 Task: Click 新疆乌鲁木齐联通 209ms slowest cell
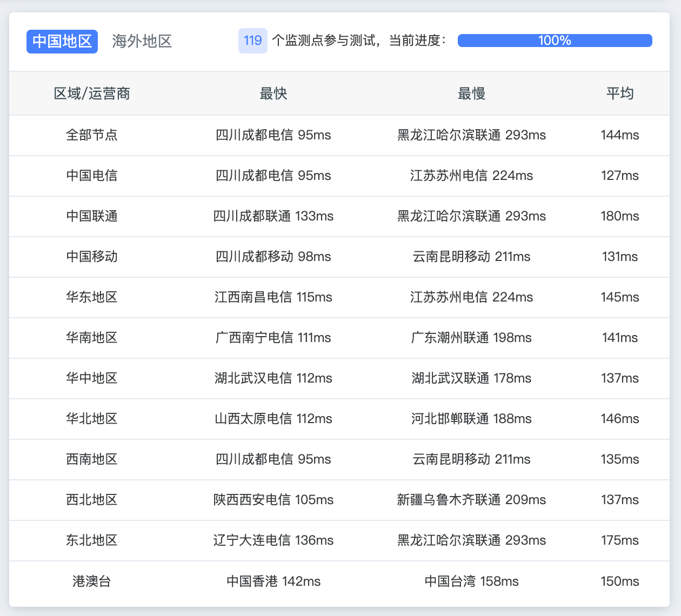(x=472, y=499)
